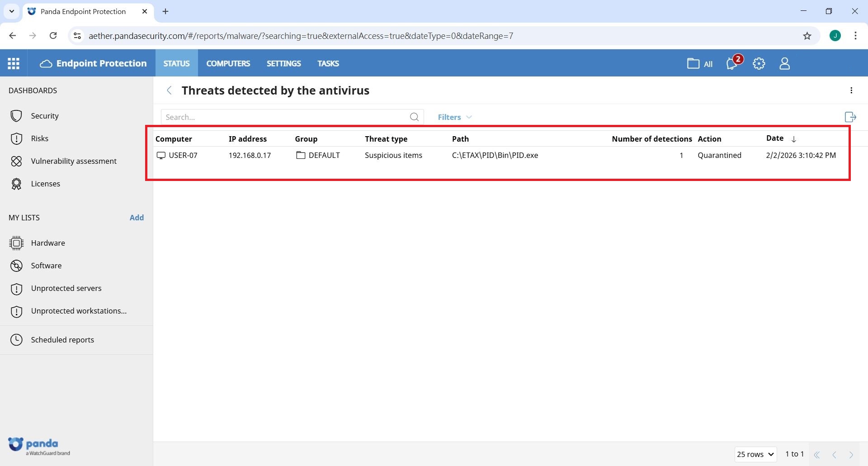Open the USER-07 computer entry
Viewport: 868px width, 466px height.
click(183, 155)
